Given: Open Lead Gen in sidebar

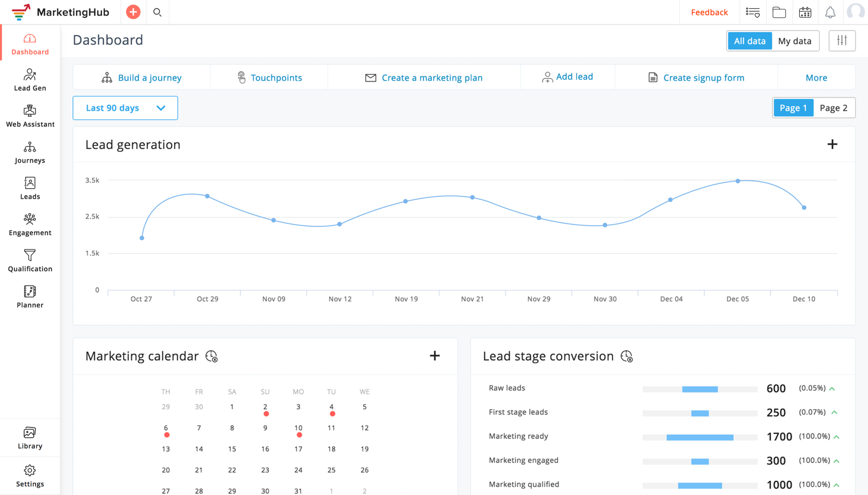Looking at the screenshot, I should [x=30, y=80].
